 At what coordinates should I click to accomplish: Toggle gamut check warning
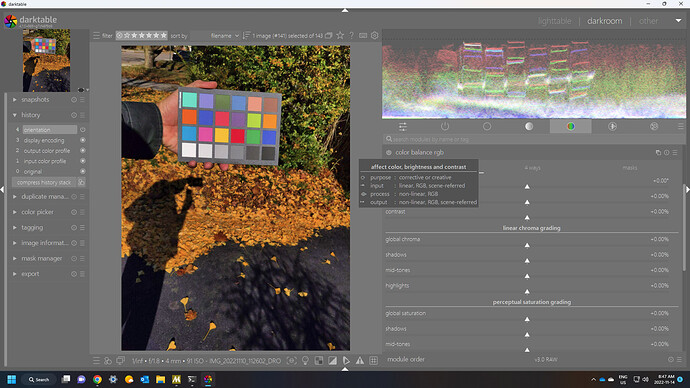tap(360, 361)
